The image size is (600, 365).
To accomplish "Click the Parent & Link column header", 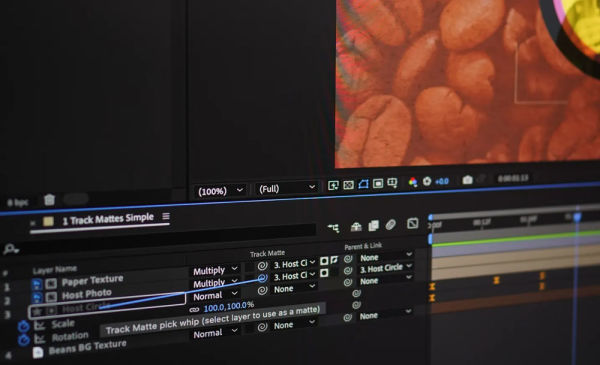I will pos(363,246).
